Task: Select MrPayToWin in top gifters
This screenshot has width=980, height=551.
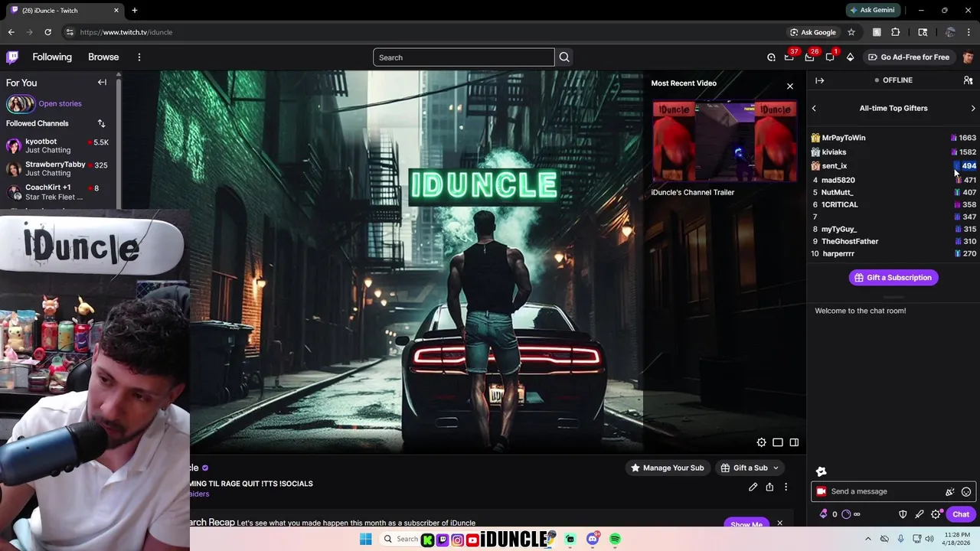Action: tap(843, 138)
